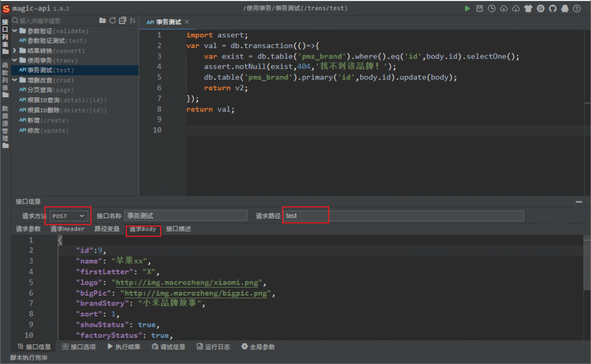Collapse the 增删改查(crud) group
The width and height of the screenshot is (591, 364).
[15, 80]
